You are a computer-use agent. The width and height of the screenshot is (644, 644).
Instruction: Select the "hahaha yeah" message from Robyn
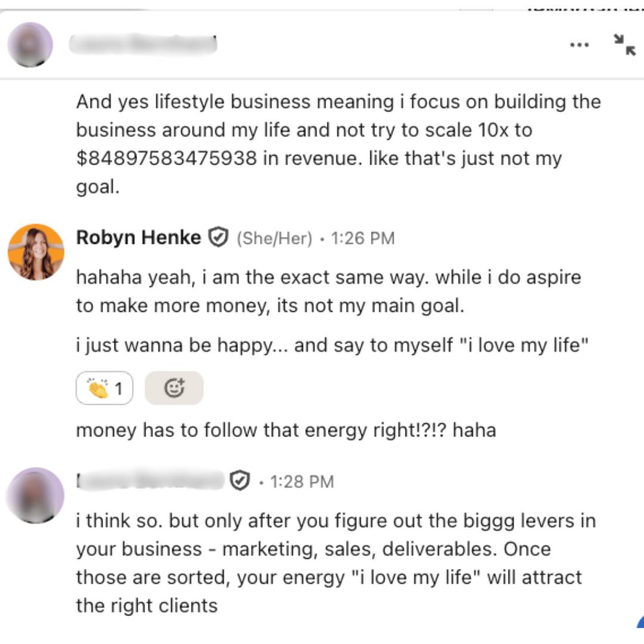[328, 292]
